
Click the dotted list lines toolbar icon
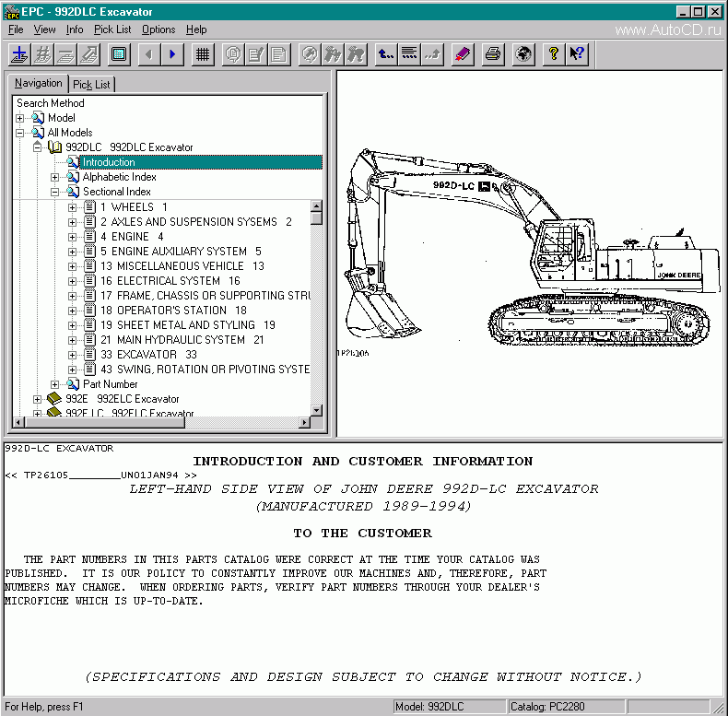point(409,54)
